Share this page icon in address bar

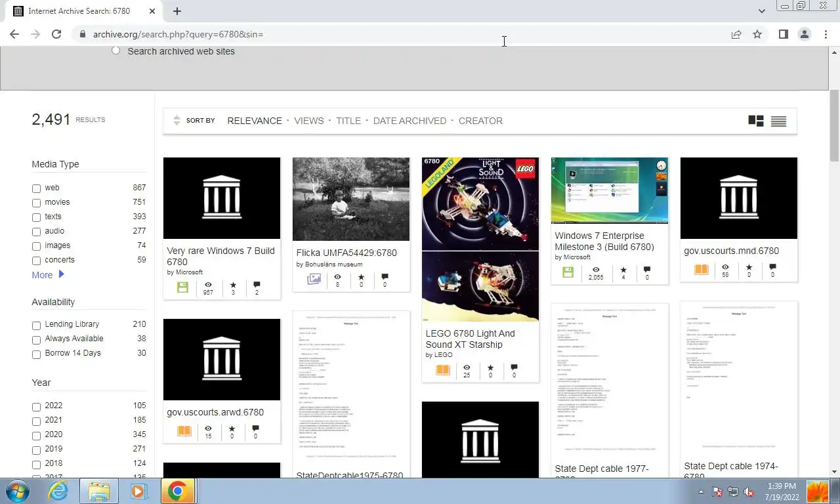click(736, 34)
